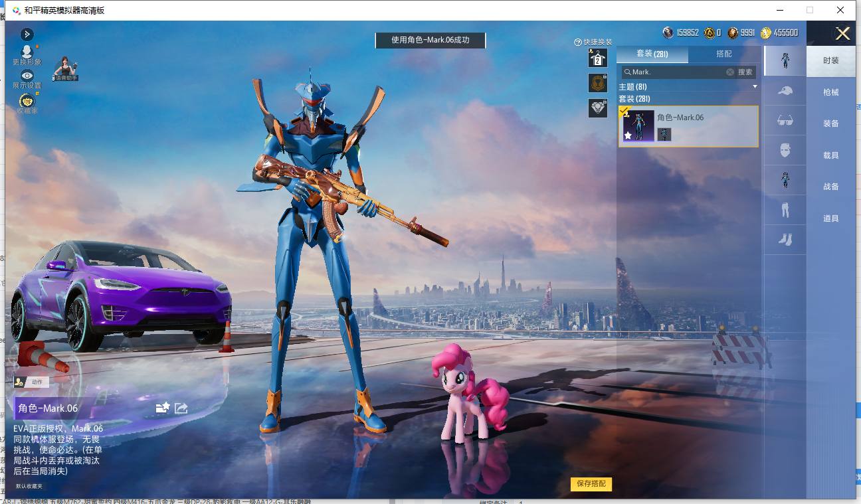Click the share arrow icon beside 角色-Mark.06
Viewport: 861px width, 504px height.
(x=181, y=408)
